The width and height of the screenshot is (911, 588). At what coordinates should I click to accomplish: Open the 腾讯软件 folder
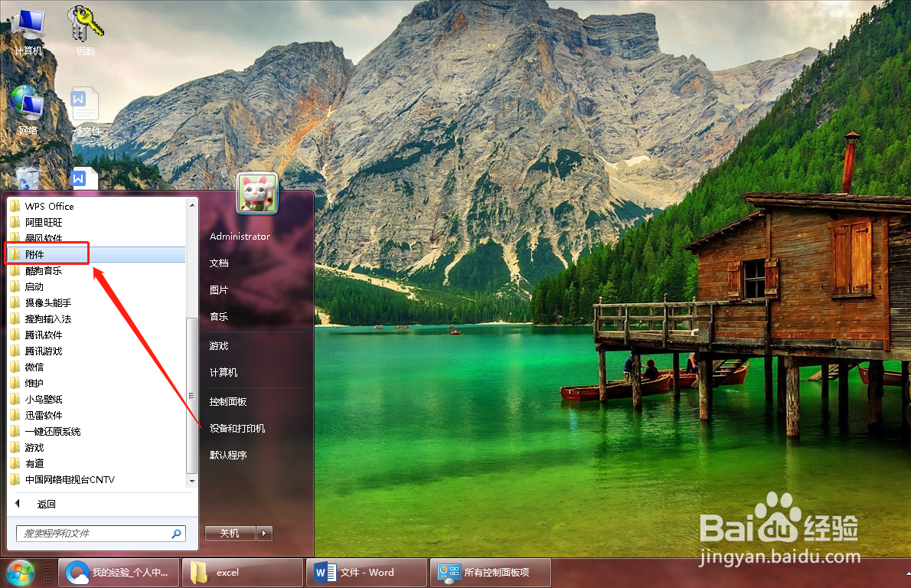[x=96, y=335]
